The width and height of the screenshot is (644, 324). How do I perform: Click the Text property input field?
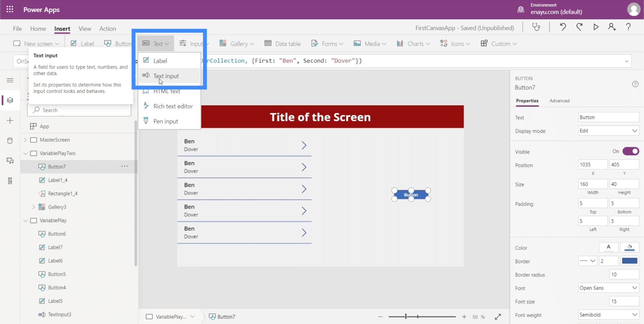[608, 117]
